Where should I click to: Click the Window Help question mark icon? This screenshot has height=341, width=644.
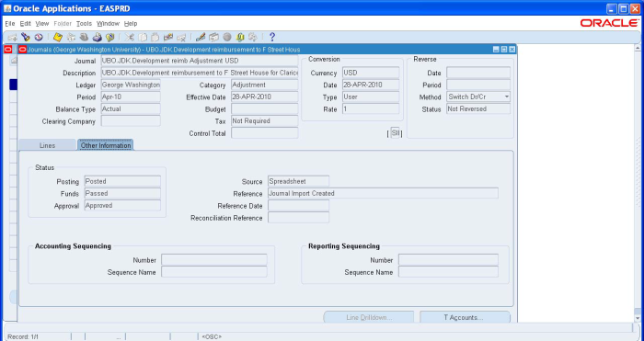coord(272,38)
